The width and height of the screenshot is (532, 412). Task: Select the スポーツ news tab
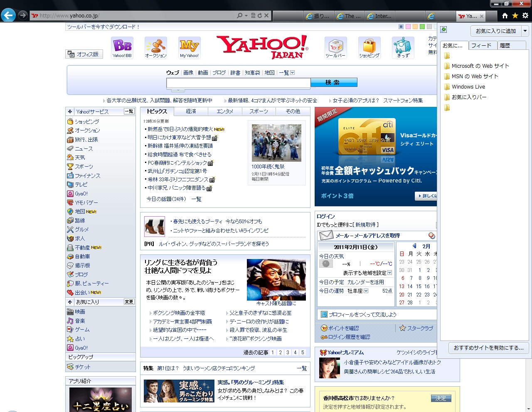259,111
